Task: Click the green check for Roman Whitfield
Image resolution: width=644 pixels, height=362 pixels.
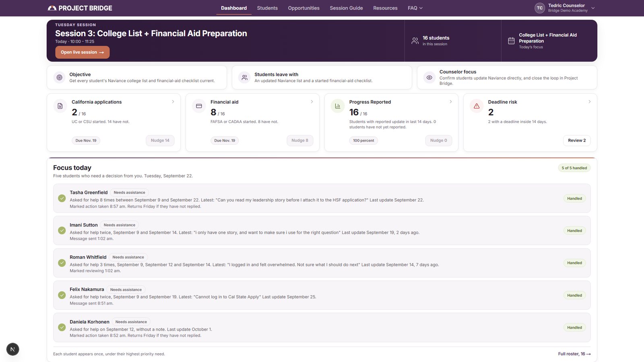Action: tap(62, 263)
